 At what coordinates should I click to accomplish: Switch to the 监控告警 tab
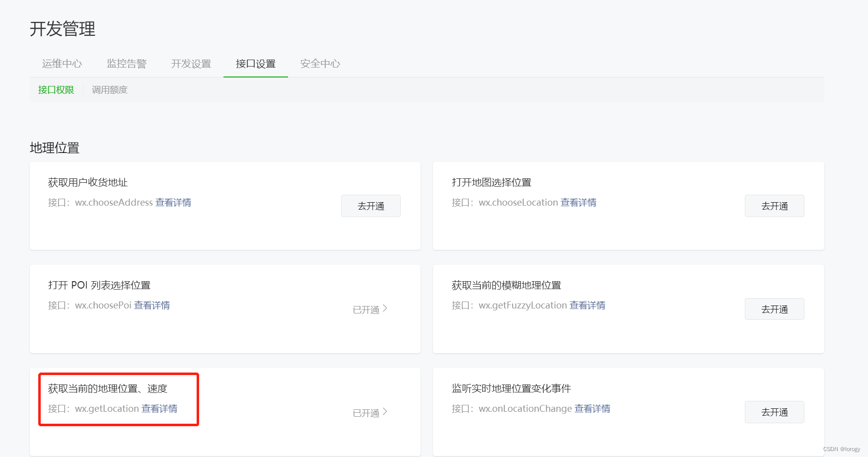[x=127, y=64]
